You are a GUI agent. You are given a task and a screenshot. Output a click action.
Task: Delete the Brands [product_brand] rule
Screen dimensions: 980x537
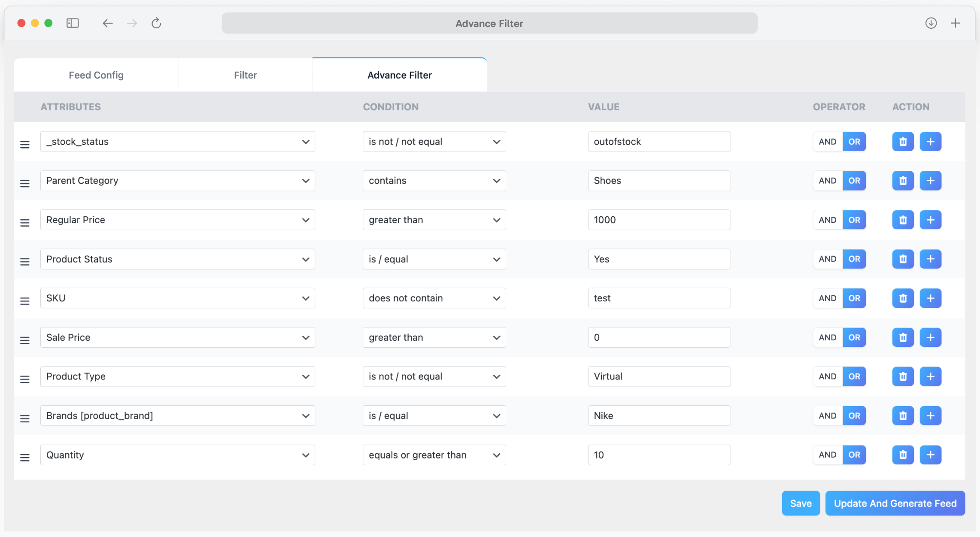(903, 416)
